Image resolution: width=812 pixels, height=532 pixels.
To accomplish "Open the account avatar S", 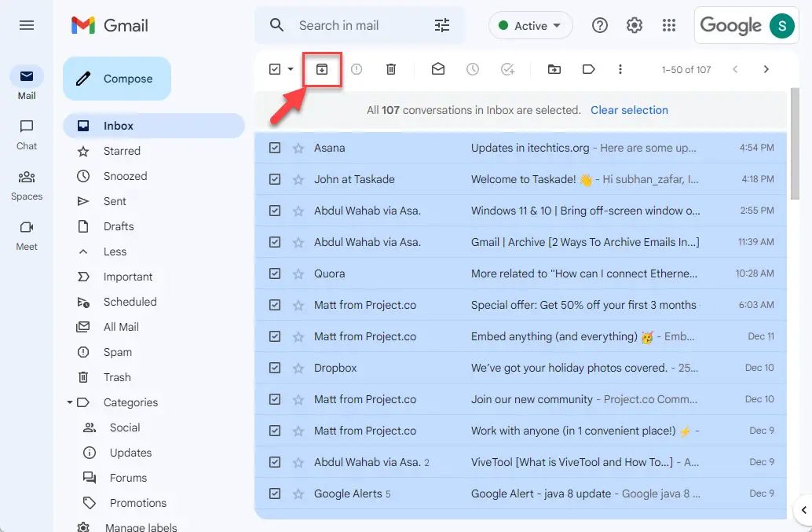I will 782,25.
